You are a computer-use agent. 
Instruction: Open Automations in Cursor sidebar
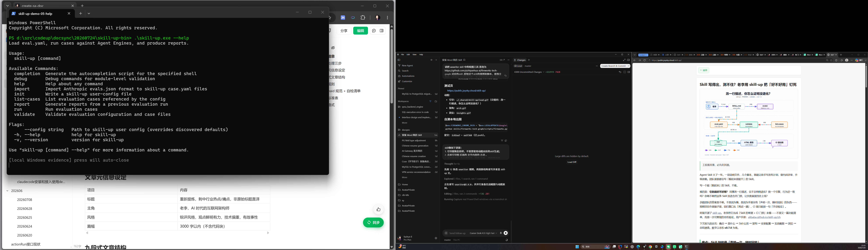408,76
